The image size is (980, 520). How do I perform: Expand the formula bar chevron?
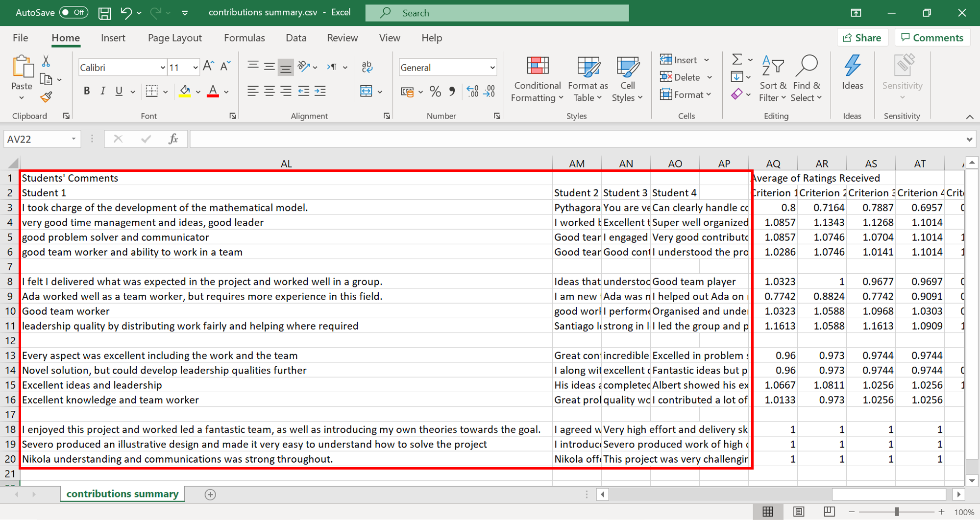tap(969, 140)
